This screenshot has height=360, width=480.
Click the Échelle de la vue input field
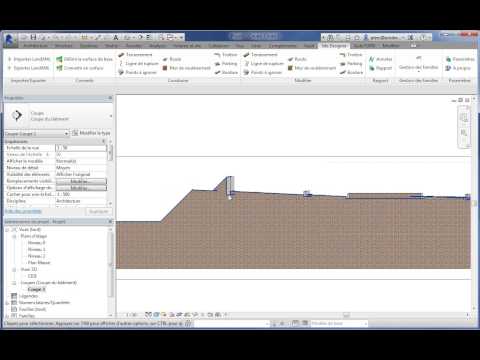coord(81,148)
